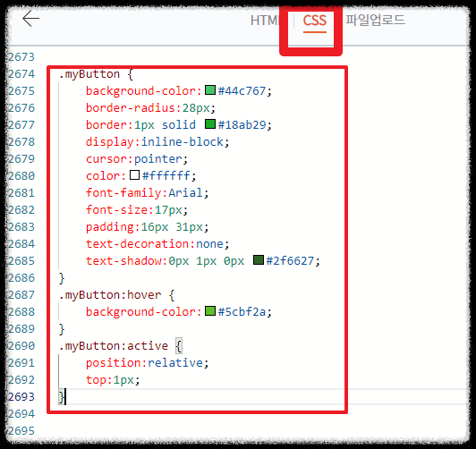
Task: Click the closing brace on line 2686
Action: [62, 278]
